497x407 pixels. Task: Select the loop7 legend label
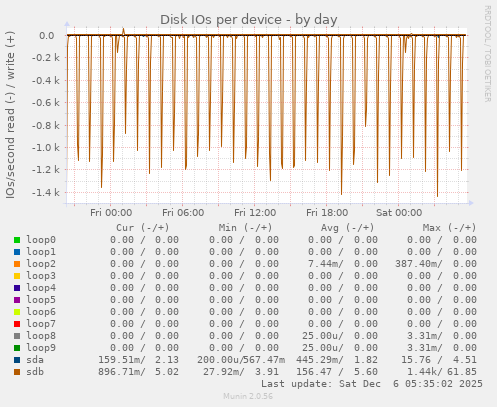point(41,324)
